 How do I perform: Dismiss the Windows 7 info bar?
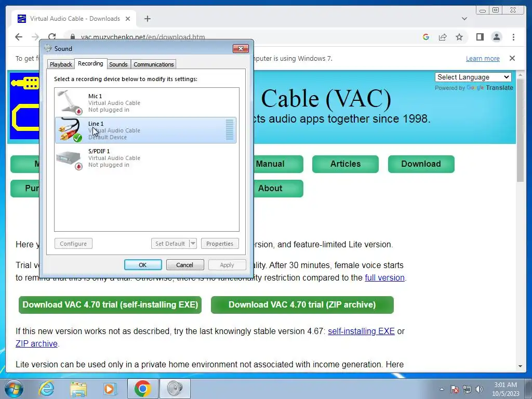(512, 58)
